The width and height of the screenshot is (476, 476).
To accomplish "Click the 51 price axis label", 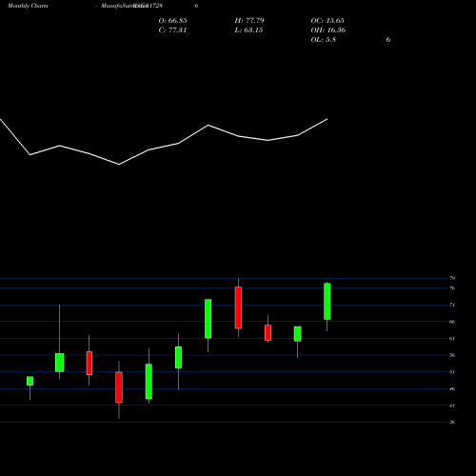I will point(452,372).
